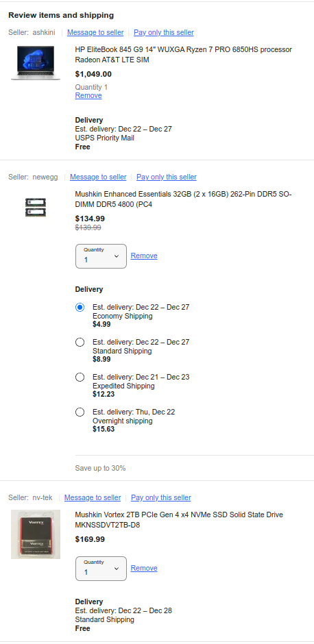
Task: Remove the Mushkin RAM item
Action: 144,256
